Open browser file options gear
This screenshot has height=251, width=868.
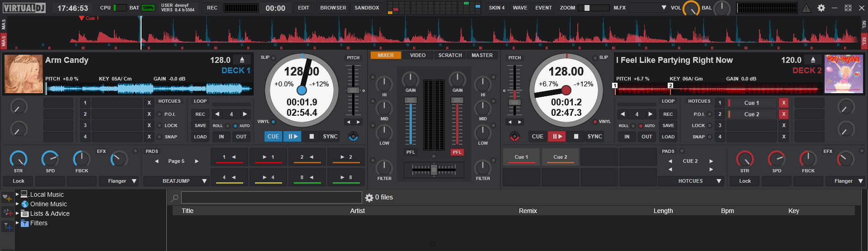click(x=369, y=198)
